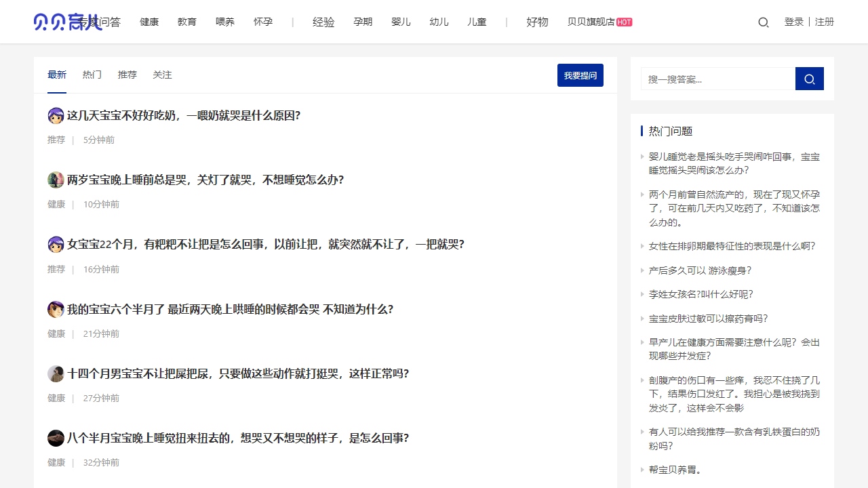Focus the 搜一搜答案 search field
The image size is (868, 488).
[x=717, y=79]
